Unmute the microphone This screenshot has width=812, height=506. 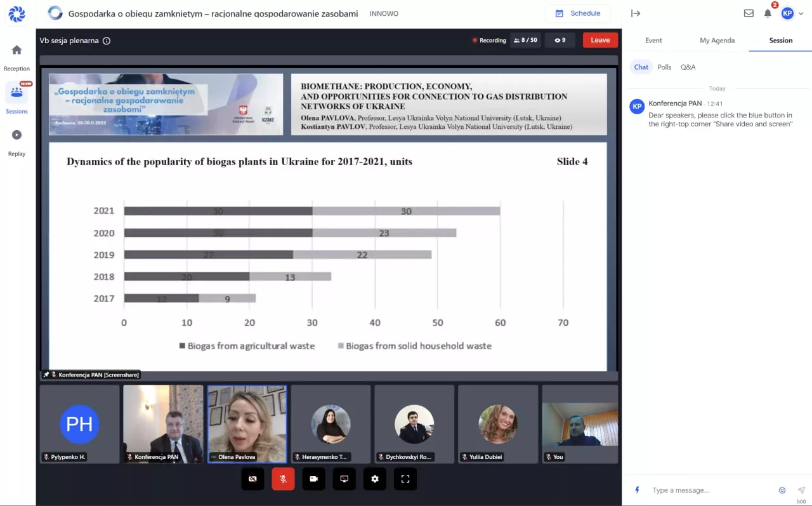coord(283,479)
